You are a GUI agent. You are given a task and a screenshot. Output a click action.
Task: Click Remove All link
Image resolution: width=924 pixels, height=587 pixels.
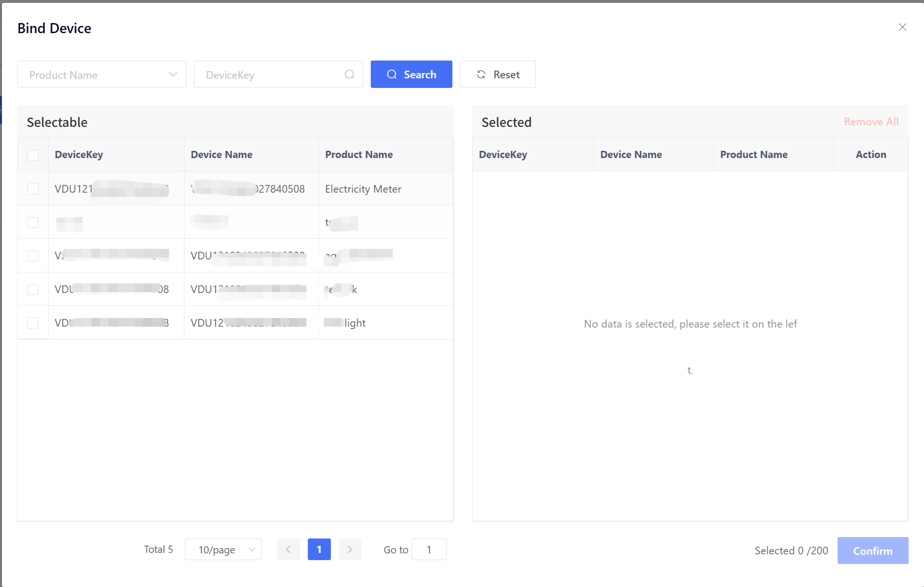(871, 122)
